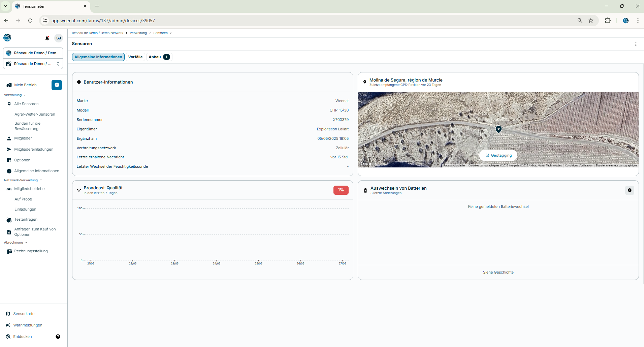This screenshot has width=644, height=347.
Task: Open Mitgliedsbetriebe page
Action: tap(29, 189)
